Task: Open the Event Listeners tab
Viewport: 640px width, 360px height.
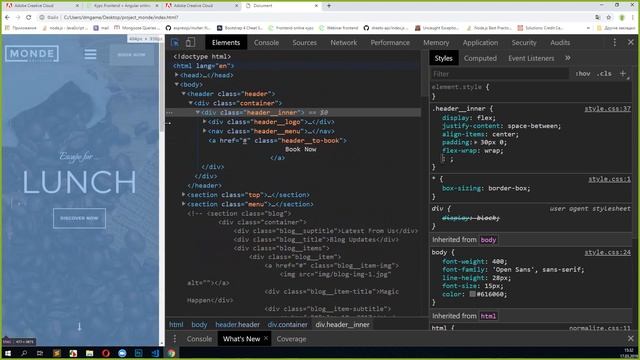Action: [531, 58]
